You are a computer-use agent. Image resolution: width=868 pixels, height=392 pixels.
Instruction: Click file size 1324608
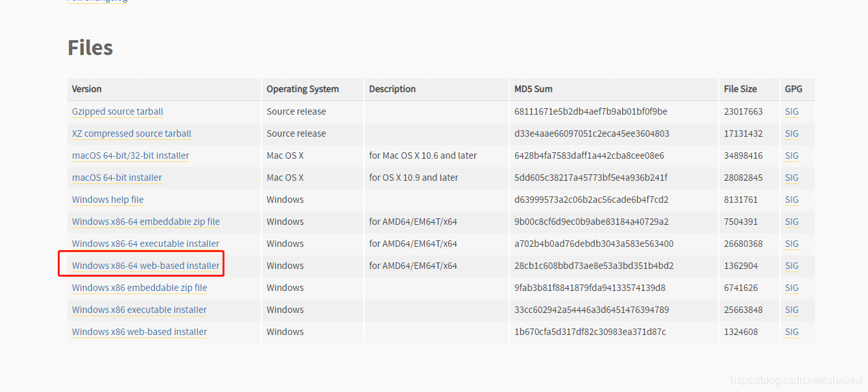pyautogui.click(x=741, y=332)
